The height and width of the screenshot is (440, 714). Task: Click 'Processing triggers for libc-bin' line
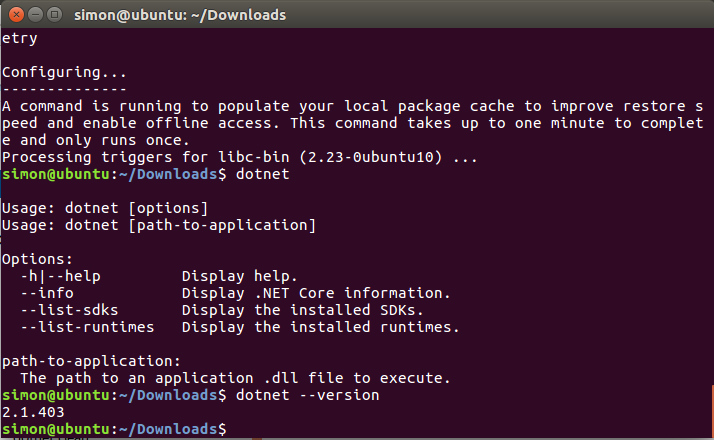click(x=240, y=157)
